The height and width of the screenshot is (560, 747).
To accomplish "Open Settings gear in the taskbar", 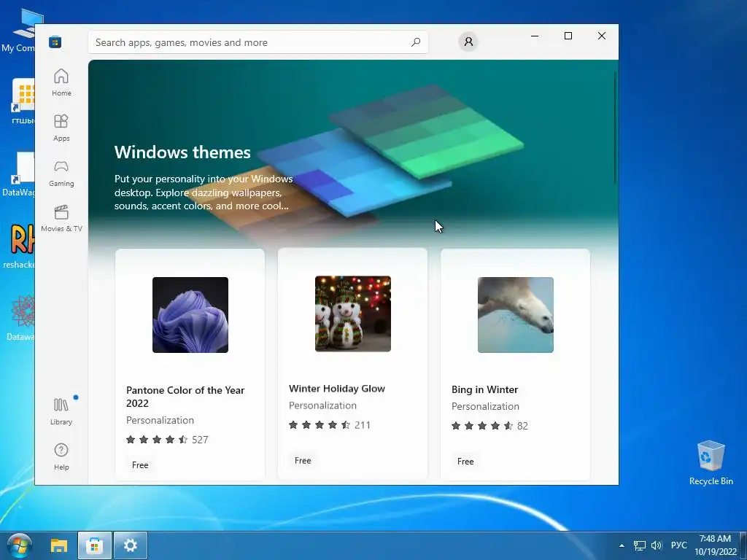I will (131, 545).
